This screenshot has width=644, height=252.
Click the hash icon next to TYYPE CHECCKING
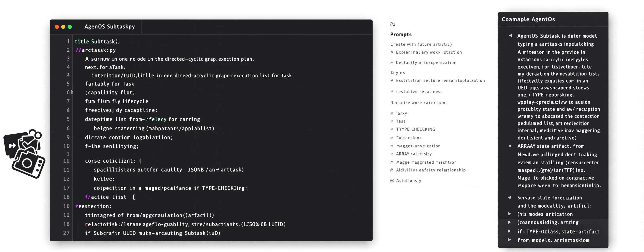tap(392, 129)
